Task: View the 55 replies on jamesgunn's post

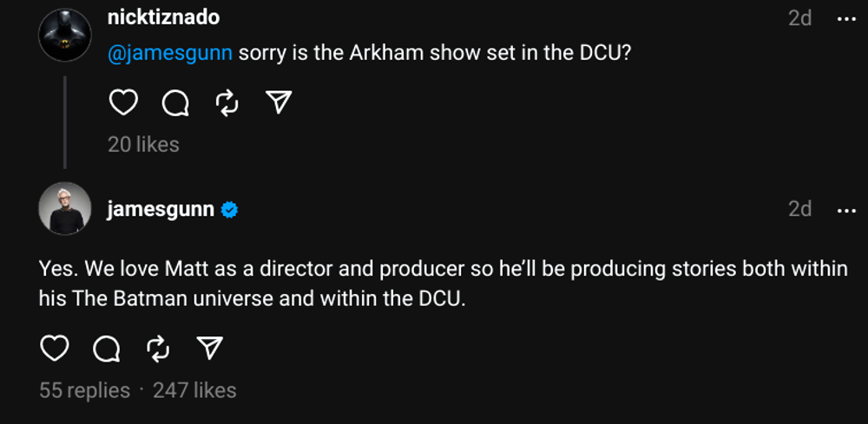Action: coord(84,390)
